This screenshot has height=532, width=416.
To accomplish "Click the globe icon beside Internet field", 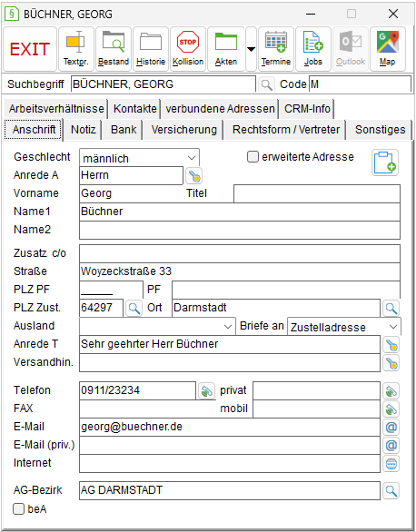I will point(391,464).
